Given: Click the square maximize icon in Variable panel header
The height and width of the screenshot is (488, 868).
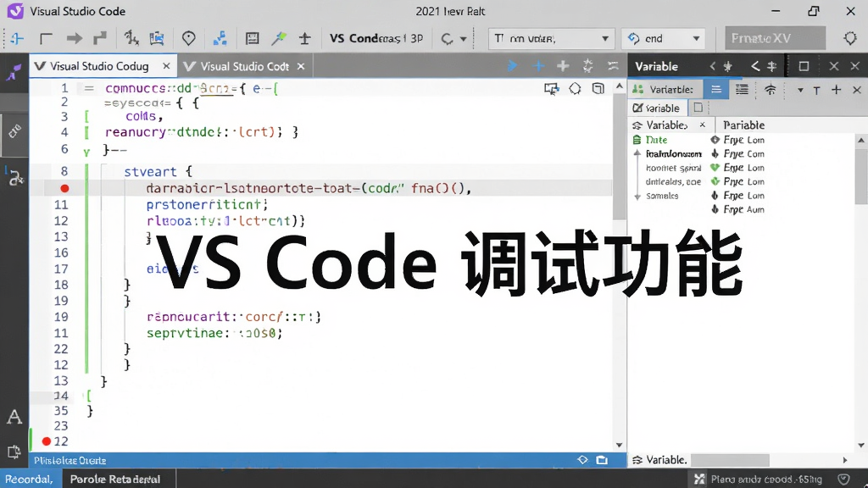Looking at the screenshot, I should 804,66.
